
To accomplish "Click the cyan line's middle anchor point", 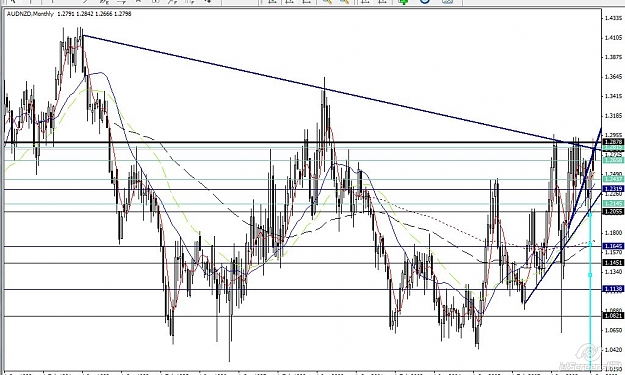I will point(590,244).
